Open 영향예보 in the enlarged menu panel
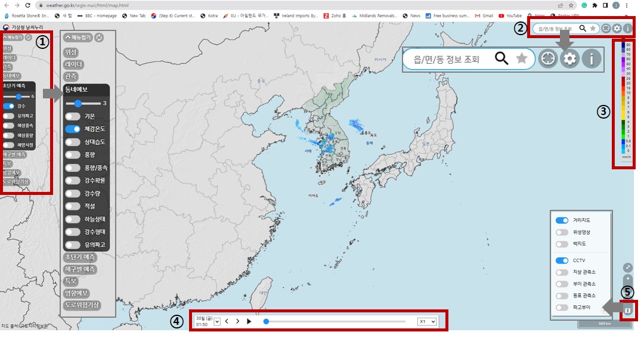 click(x=76, y=293)
